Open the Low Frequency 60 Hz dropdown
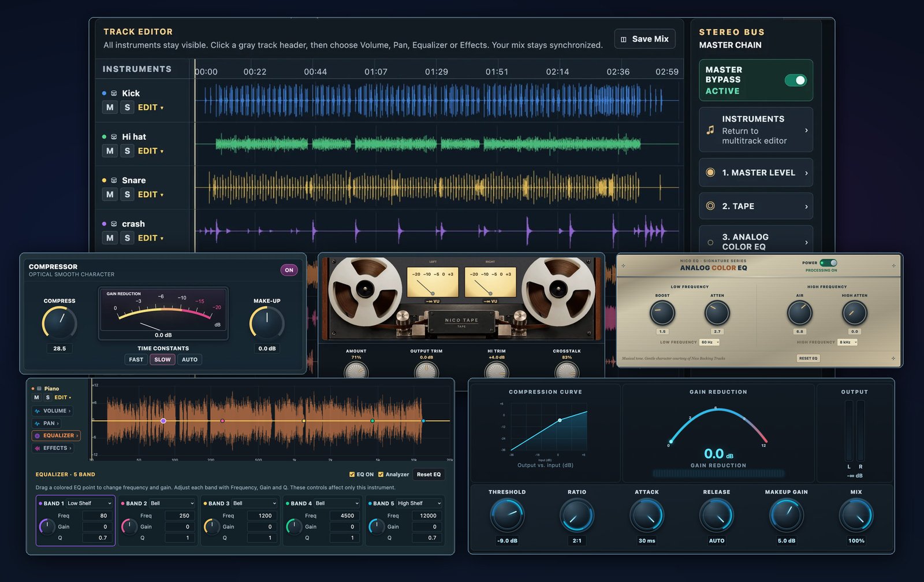The width and height of the screenshot is (924, 582). [710, 342]
